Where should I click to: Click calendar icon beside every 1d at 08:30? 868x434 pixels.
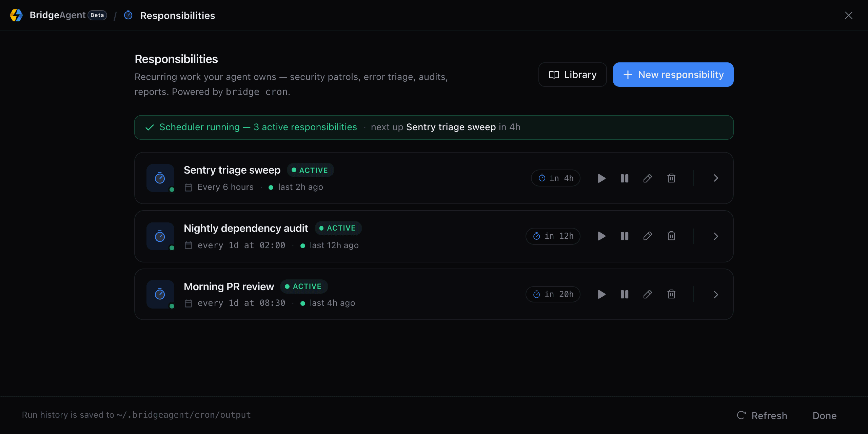189,303
